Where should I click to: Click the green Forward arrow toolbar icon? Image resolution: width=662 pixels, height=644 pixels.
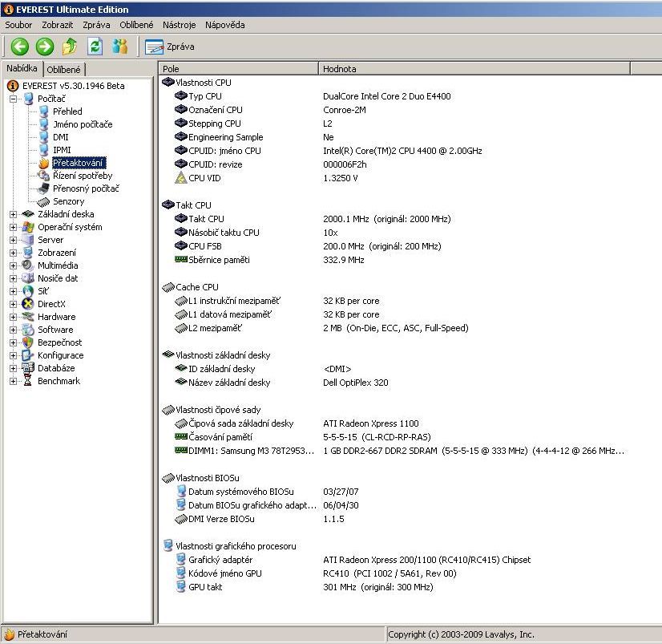[x=44, y=47]
